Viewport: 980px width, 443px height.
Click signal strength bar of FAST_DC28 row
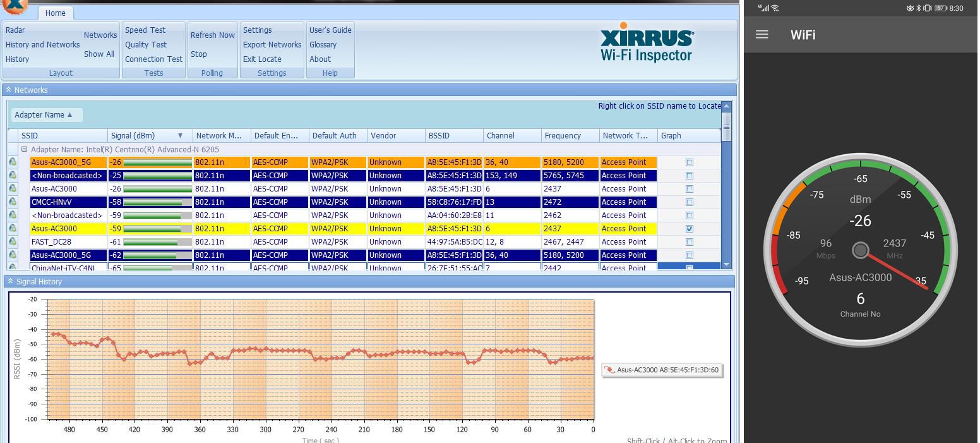click(157, 242)
